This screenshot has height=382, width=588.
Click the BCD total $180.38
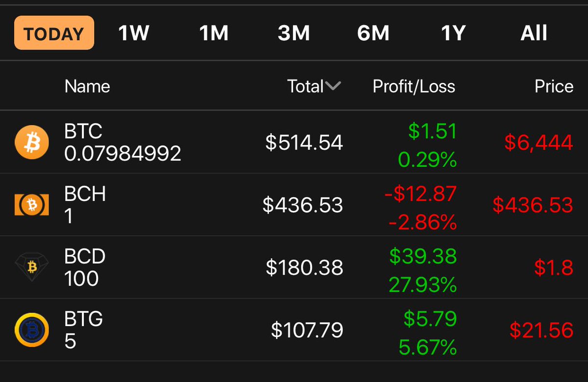pyautogui.click(x=304, y=268)
